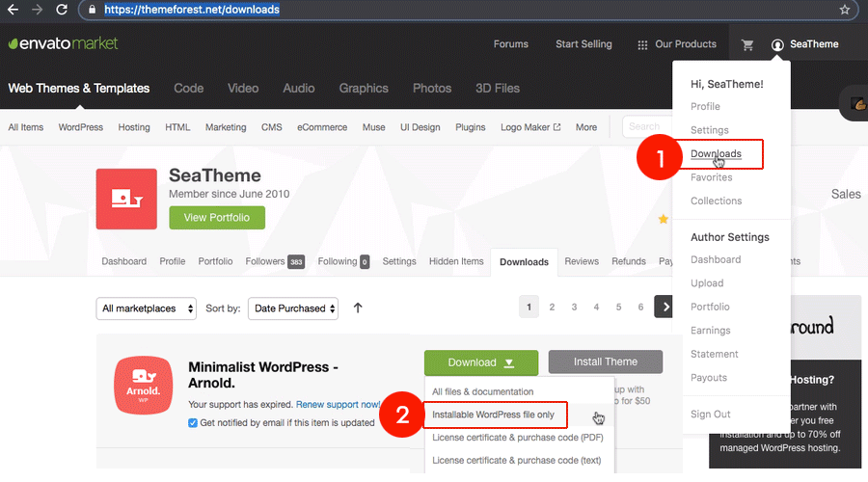This screenshot has height=482, width=868.
Task: Switch to the Followers tab
Action: click(275, 261)
